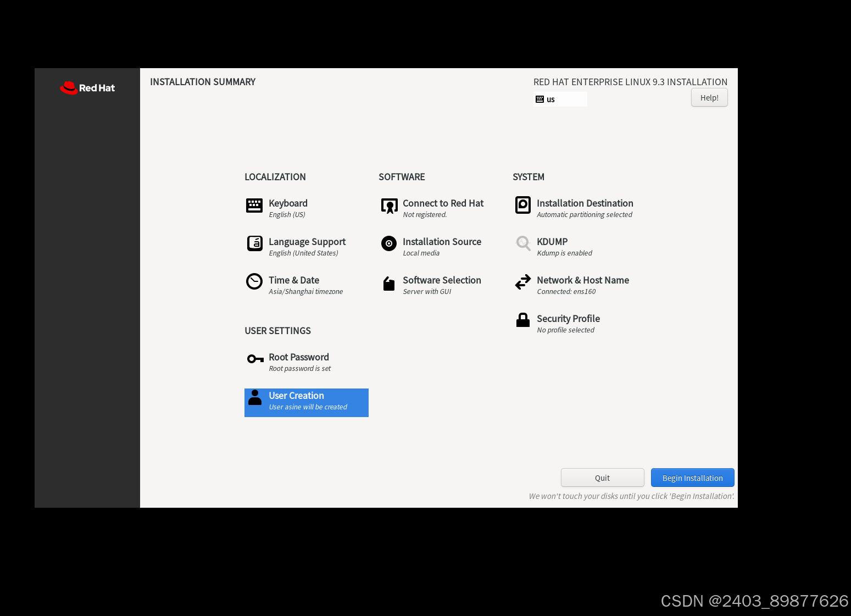Screen dimensions: 851x616
Task: Open Language Support settings label
Action: tap(307, 242)
